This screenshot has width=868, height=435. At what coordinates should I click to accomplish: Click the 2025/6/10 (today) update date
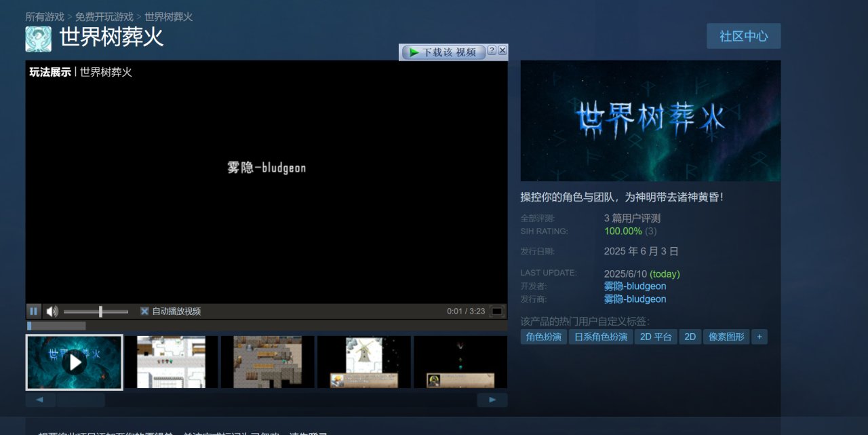tap(642, 274)
